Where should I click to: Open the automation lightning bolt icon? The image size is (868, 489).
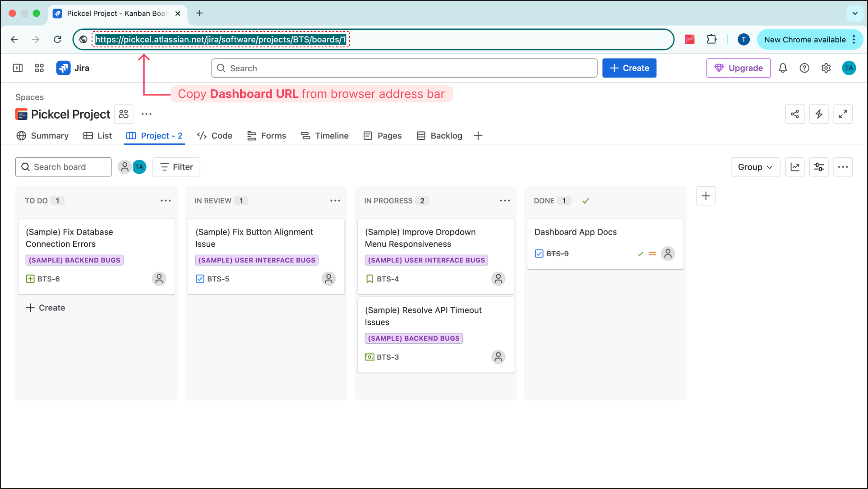click(x=819, y=114)
